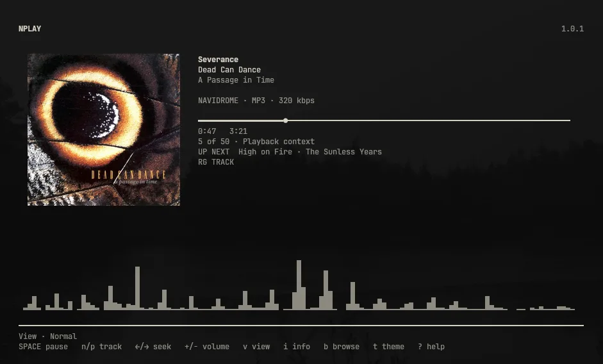Click the n/p track hint
The image size is (603, 364).
(101, 347)
